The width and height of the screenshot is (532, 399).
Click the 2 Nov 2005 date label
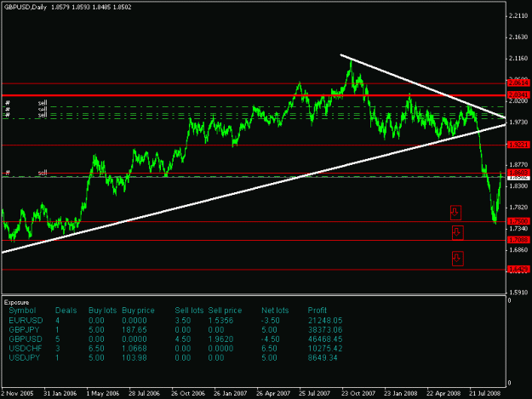point(17,393)
